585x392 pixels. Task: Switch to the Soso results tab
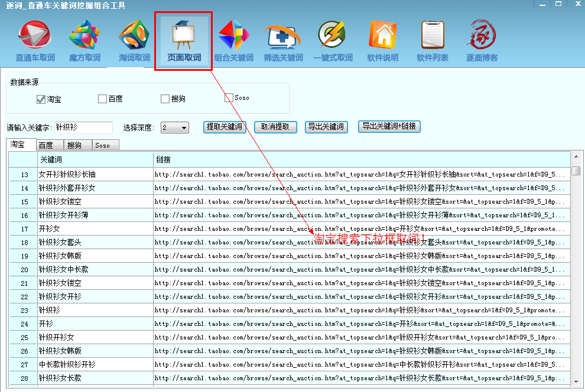106,145
